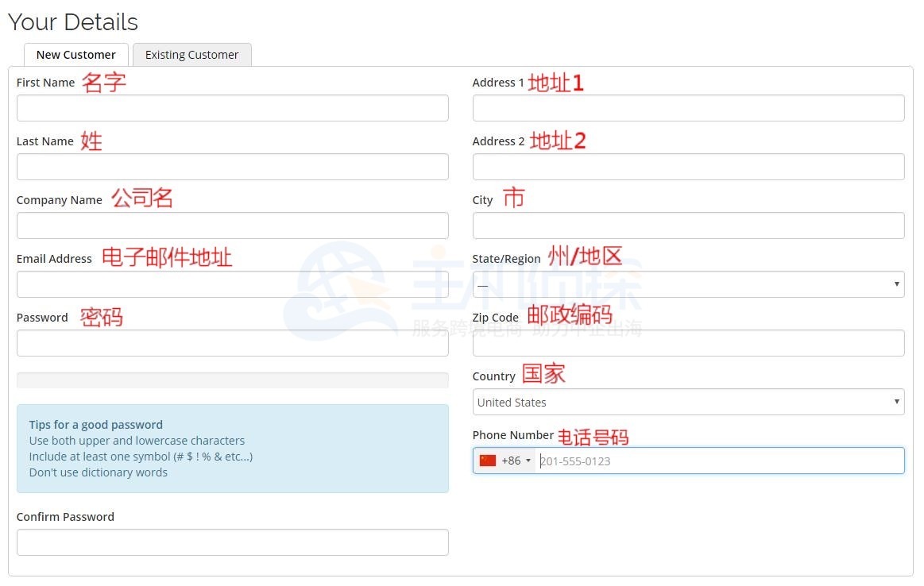Focus the Password field

click(x=233, y=343)
